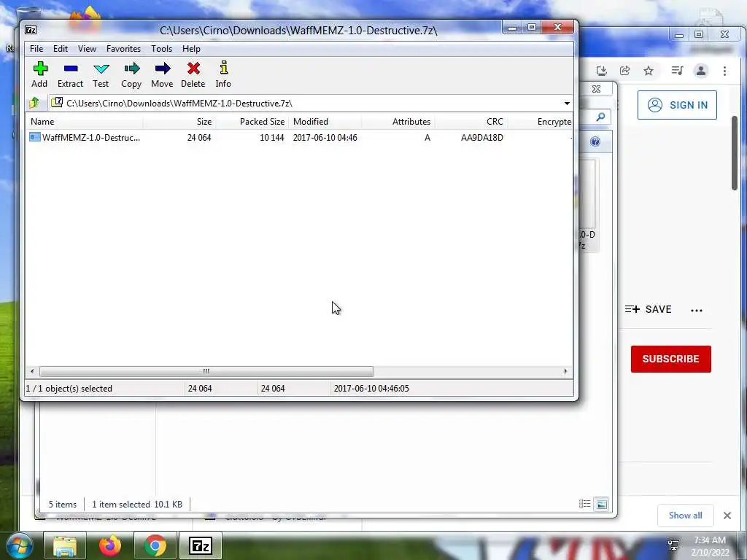Click the executable icon beside WaffMEMZ-1.0-Destruc...

35,137
